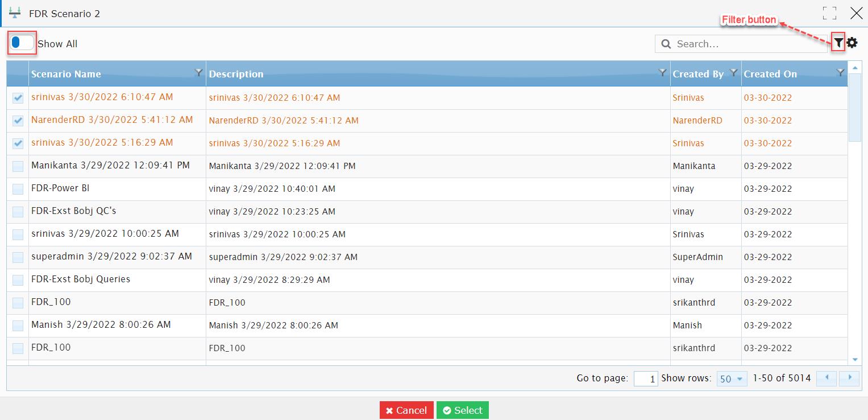Click the search magnifier icon

(666, 44)
